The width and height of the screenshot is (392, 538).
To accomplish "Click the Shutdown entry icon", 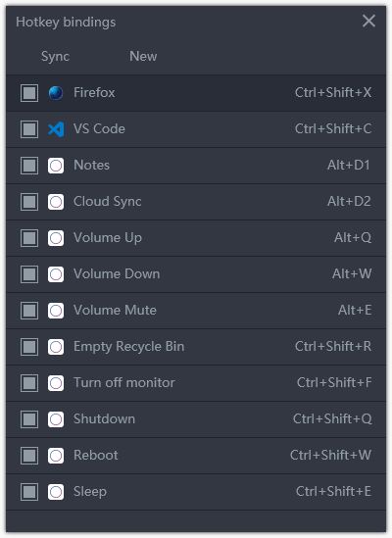I will pos(56,419).
